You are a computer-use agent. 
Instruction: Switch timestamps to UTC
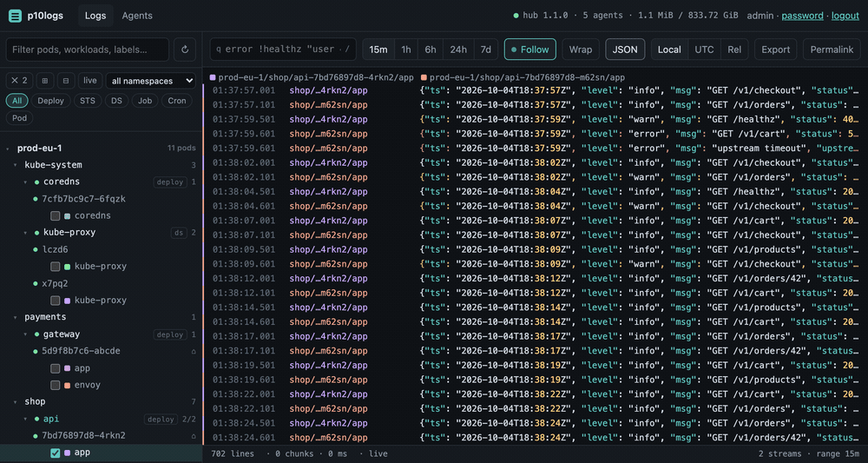click(x=704, y=50)
